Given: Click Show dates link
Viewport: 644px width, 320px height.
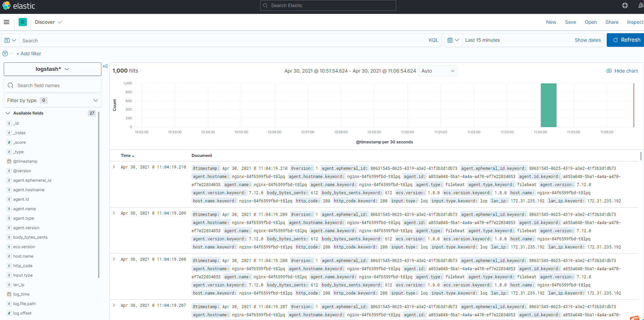Looking at the screenshot, I should coord(588,40).
